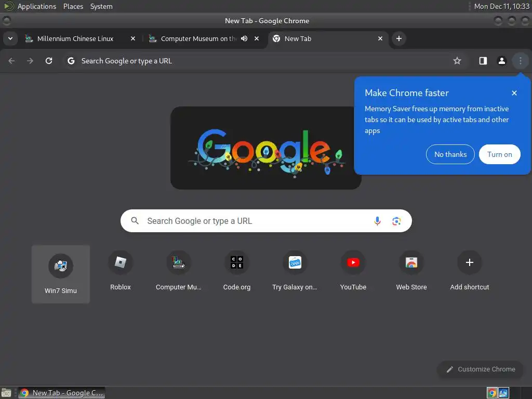Click the clock showing Mon Dec 11

pyautogui.click(x=502, y=6)
